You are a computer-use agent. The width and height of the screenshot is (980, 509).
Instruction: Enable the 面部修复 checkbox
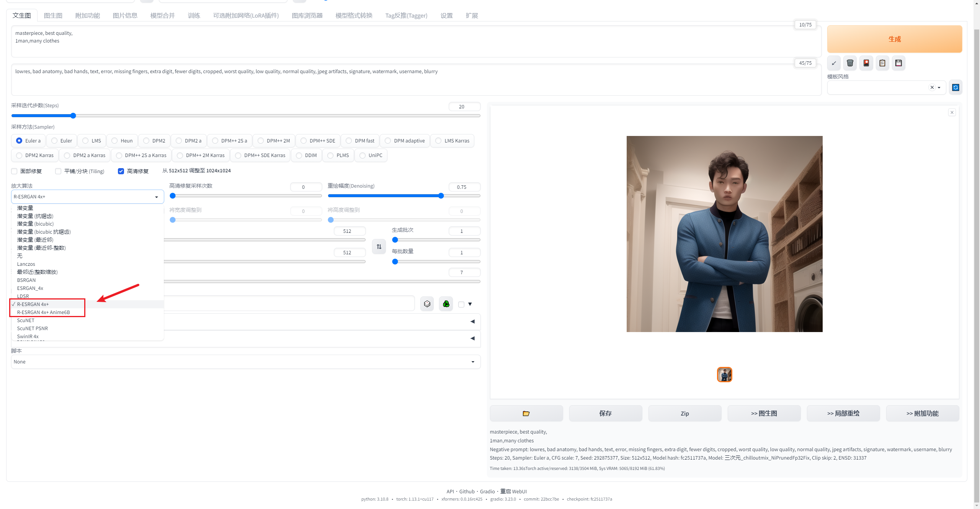click(x=15, y=171)
